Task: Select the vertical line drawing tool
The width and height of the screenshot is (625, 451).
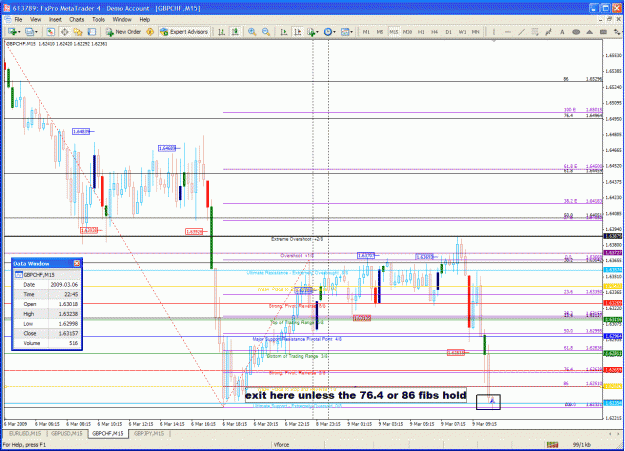Action: pos(494,32)
